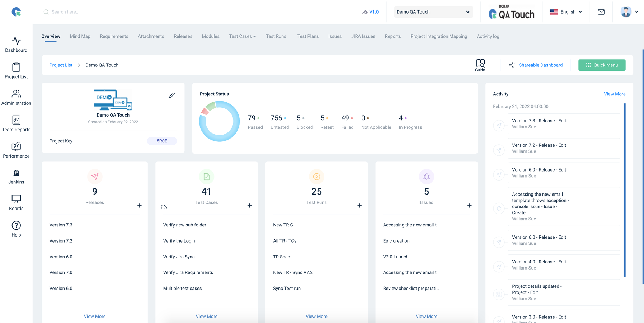Open the Reports tab
Image resolution: width=644 pixels, height=323 pixels.
[393, 36]
